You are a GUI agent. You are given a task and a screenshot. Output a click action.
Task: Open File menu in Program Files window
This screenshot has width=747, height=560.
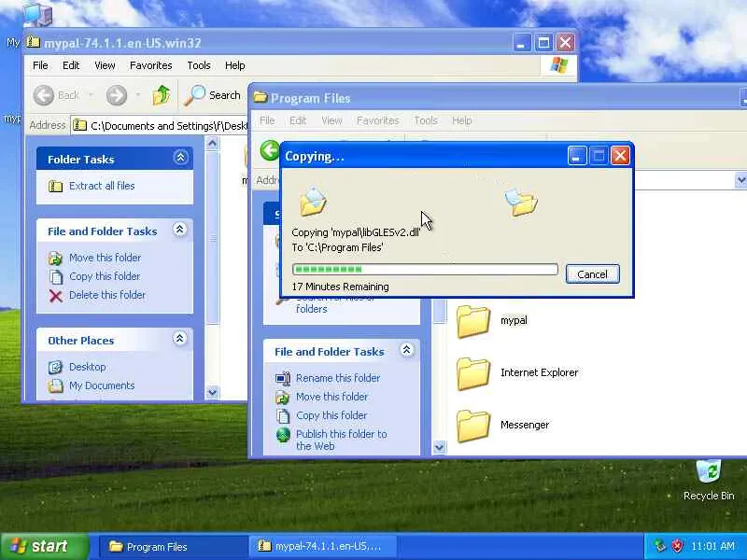(267, 120)
